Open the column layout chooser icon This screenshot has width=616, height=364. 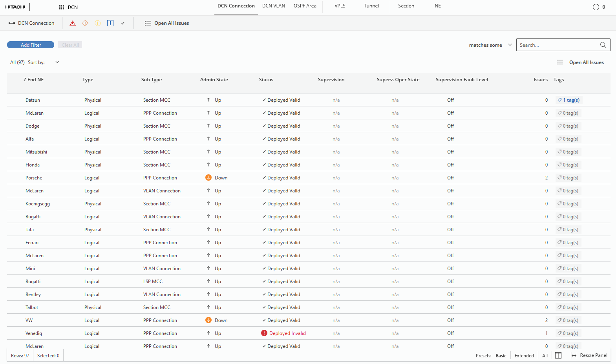pos(558,355)
